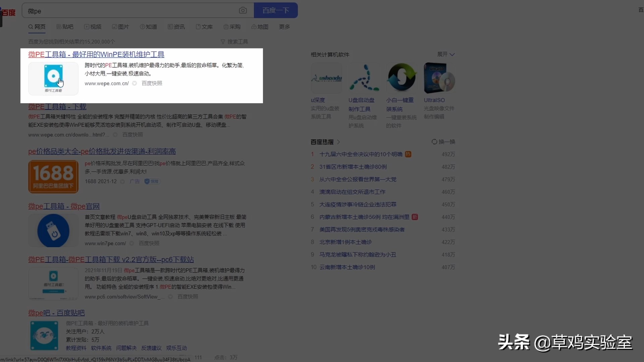This screenshot has height=362, width=644.
Task: Click the U盘启动盘制作工具 icon
Action: [364, 78]
